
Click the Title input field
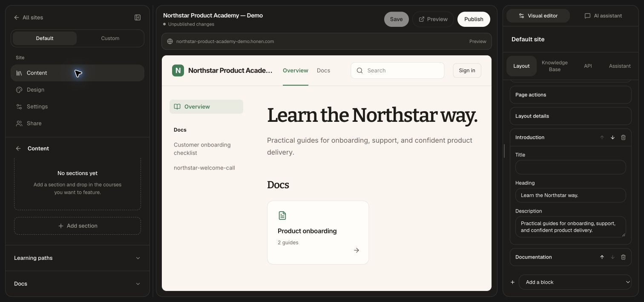coord(570,167)
